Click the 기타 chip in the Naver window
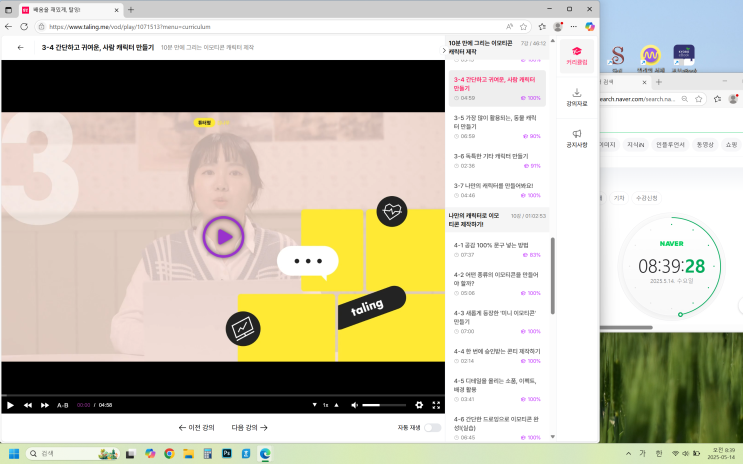 click(x=619, y=198)
